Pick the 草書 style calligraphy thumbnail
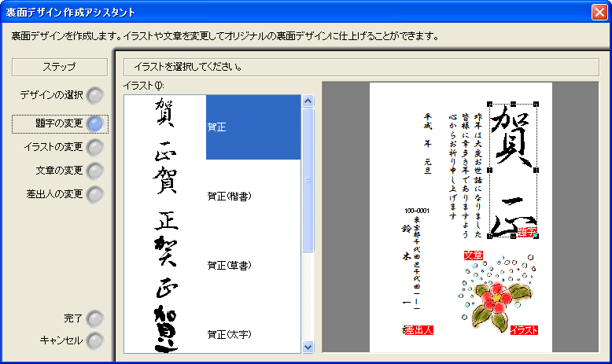The width and height of the screenshot is (612, 364). click(x=166, y=267)
